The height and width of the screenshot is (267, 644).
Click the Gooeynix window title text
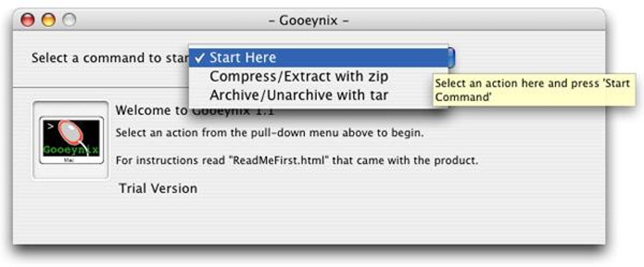[309, 21]
